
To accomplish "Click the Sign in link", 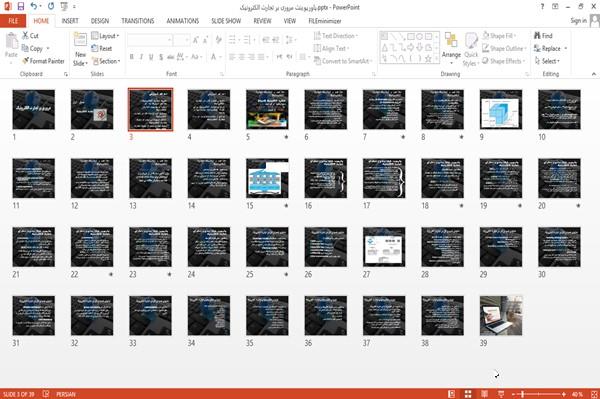I will [578, 20].
